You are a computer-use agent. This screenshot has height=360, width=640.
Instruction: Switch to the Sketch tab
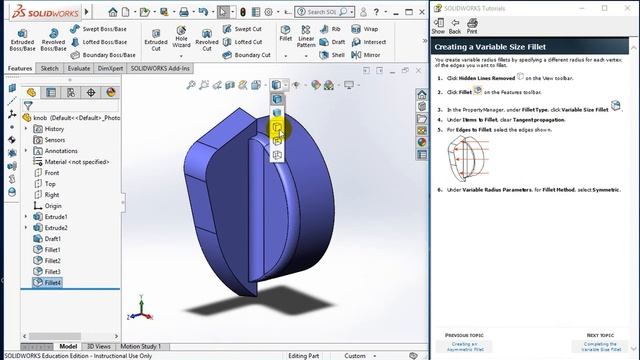point(50,69)
